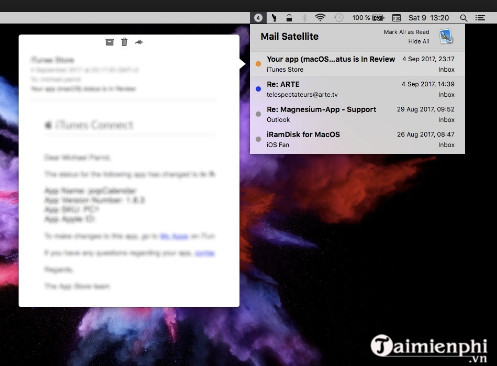Click the grey dot beside iRamDisk message
Screen dimensions: 497x366
[x=258, y=139]
